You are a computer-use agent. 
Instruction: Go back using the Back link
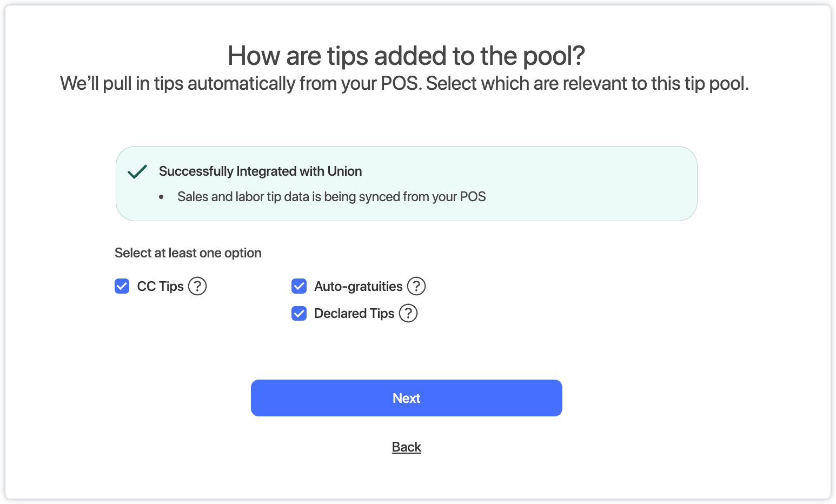[x=407, y=447]
